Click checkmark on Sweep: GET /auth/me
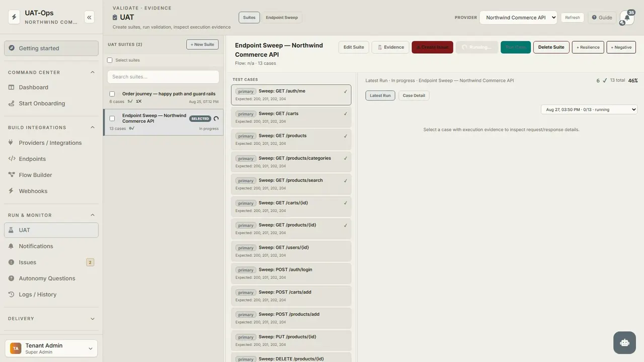This screenshot has height=362, width=644. (x=346, y=92)
